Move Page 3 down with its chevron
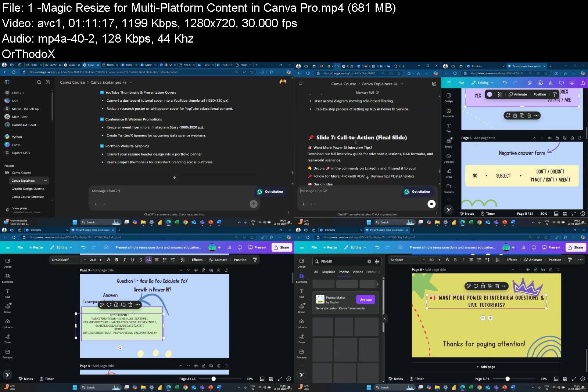The height and width of the screenshot is (392, 588). 188,270
